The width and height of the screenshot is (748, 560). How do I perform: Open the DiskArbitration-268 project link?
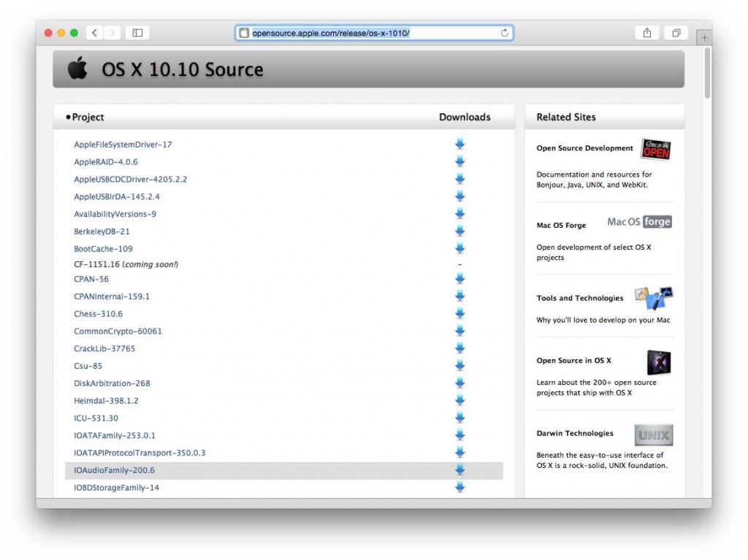(112, 383)
